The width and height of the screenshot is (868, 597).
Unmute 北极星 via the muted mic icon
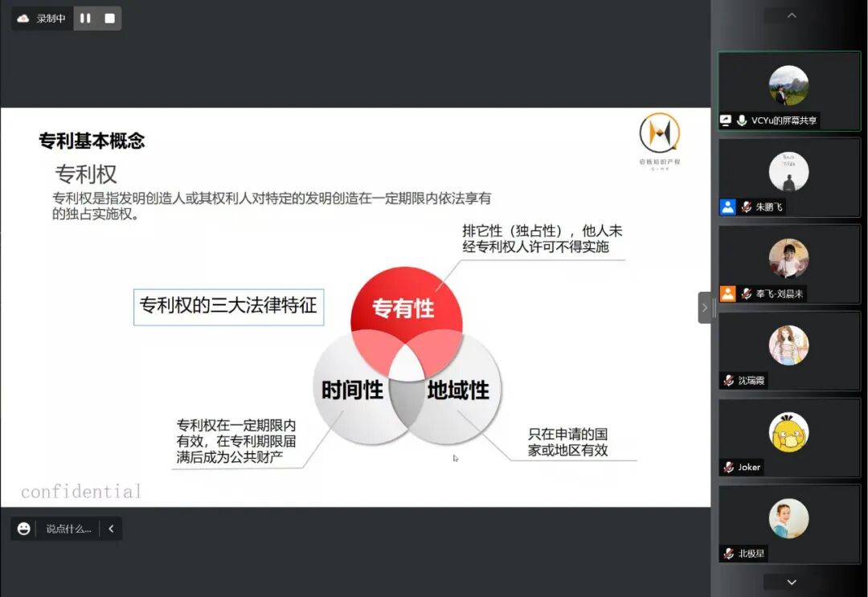tap(727, 554)
